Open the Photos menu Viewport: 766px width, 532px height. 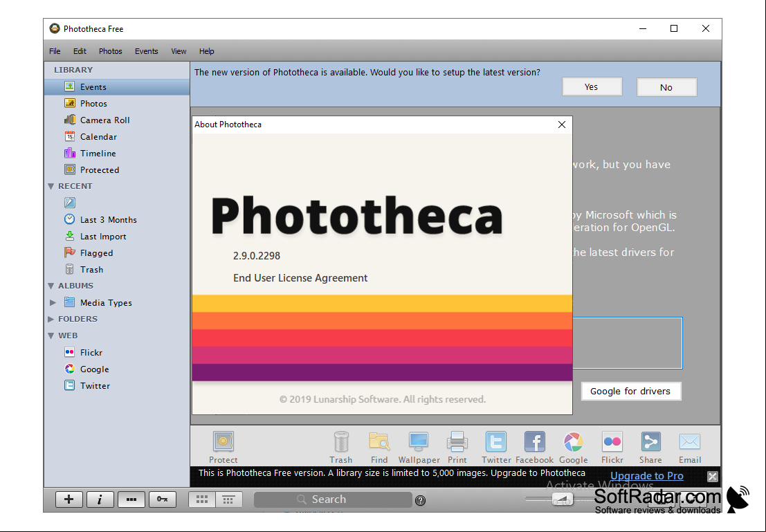click(x=111, y=51)
